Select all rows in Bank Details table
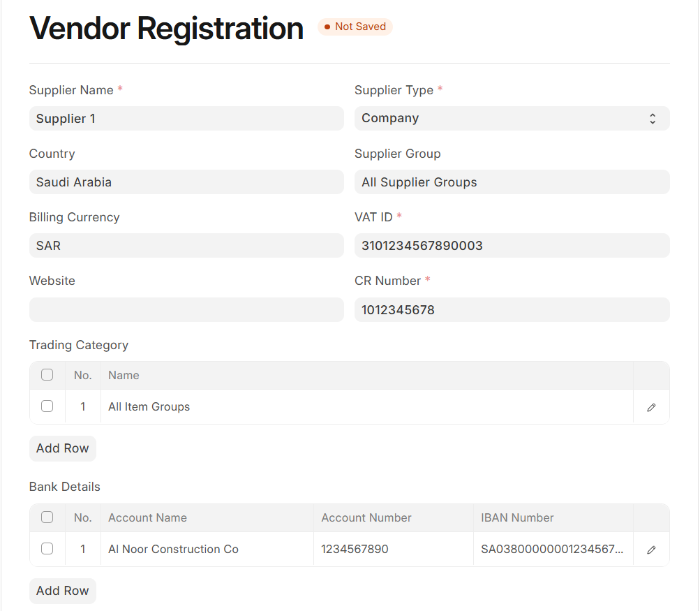700x611 pixels. (x=47, y=517)
